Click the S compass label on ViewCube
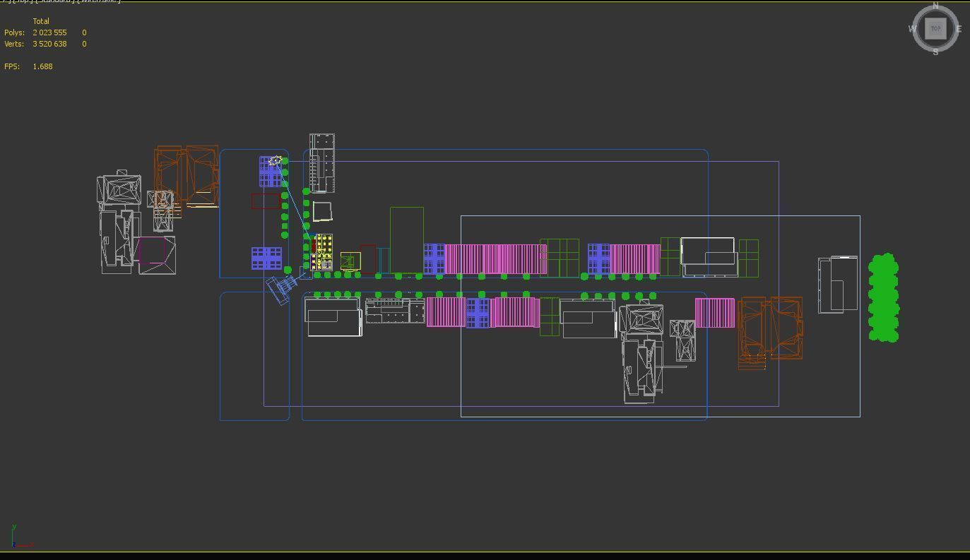 (936, 52)
